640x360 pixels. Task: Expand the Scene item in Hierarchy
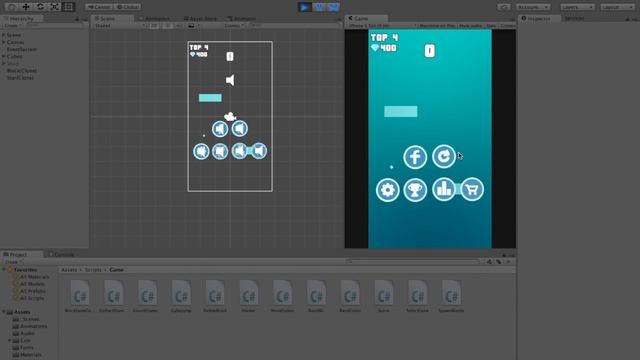4,35
